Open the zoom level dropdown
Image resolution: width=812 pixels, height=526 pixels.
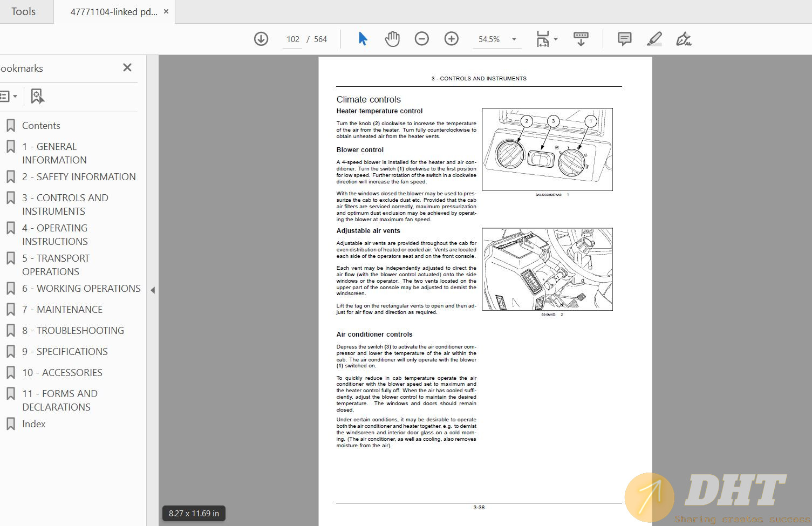[x=514, y=39]
